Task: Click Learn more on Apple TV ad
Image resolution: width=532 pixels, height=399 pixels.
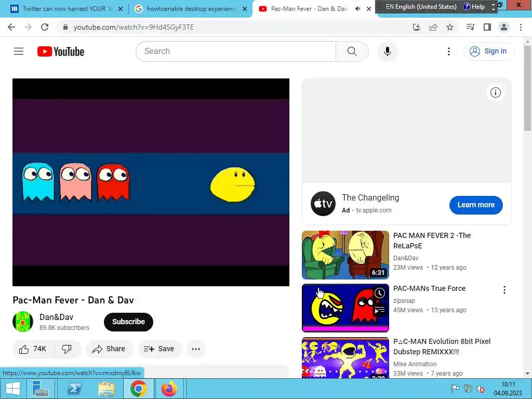Action: coord(476,205)
